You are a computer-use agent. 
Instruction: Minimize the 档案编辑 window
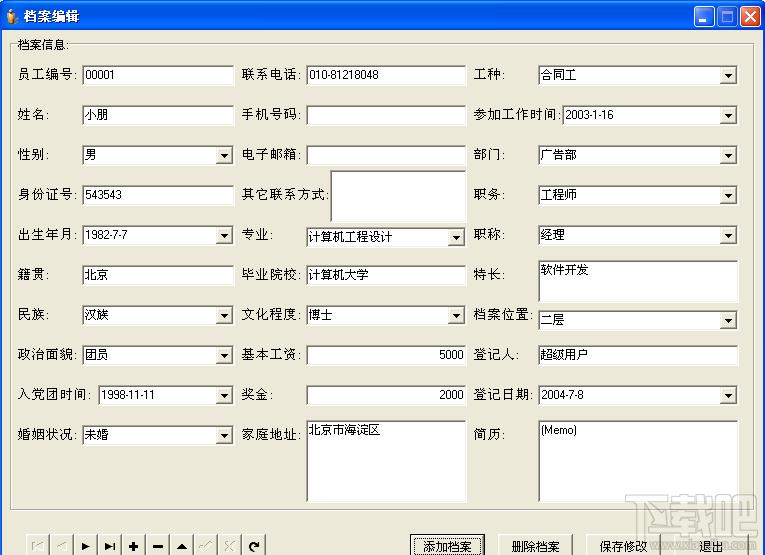[x=704, y=17]
